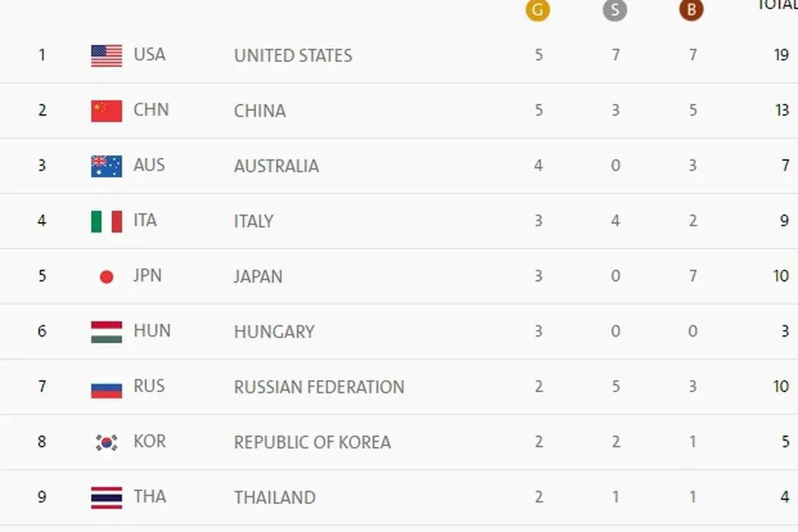Click the Australia flag icon
Screen dimensions: 798x532
click(106, 166)
